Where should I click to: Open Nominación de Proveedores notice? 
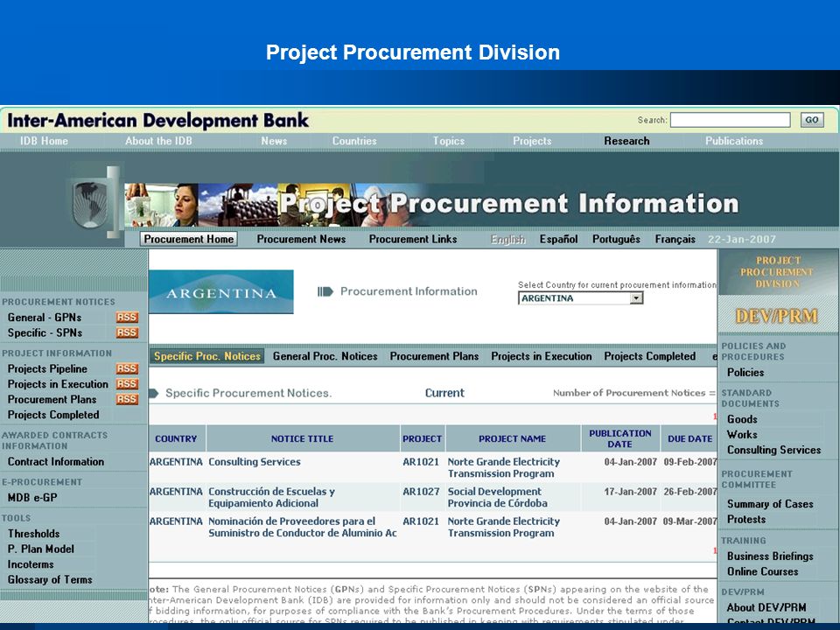click(x=303, y=527)
